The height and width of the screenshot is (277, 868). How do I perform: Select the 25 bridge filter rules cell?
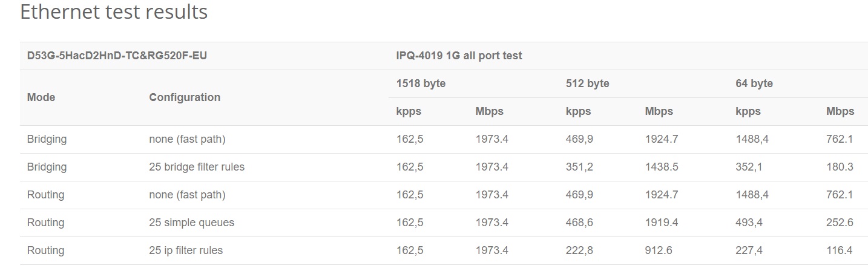click(197, 167)
